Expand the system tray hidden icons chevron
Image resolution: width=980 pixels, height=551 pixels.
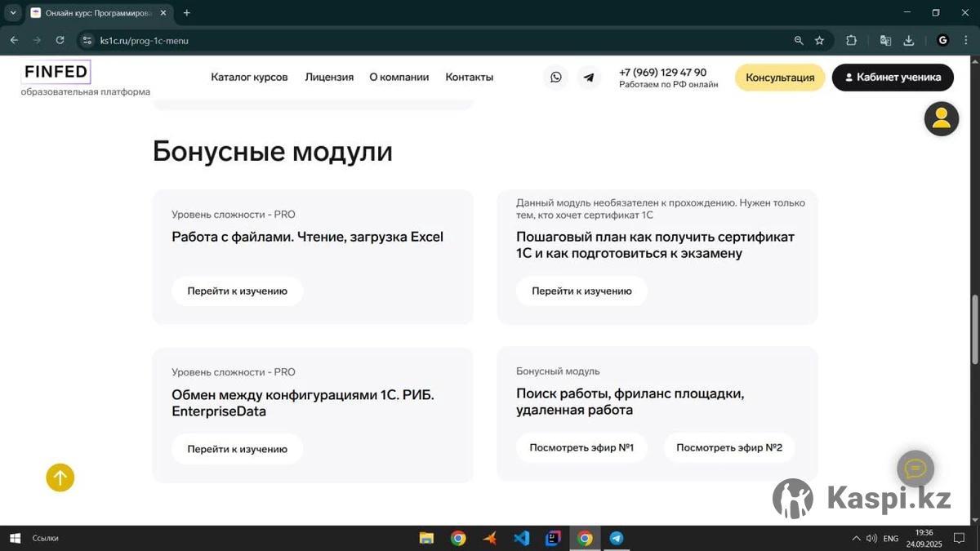pos(856,538)
